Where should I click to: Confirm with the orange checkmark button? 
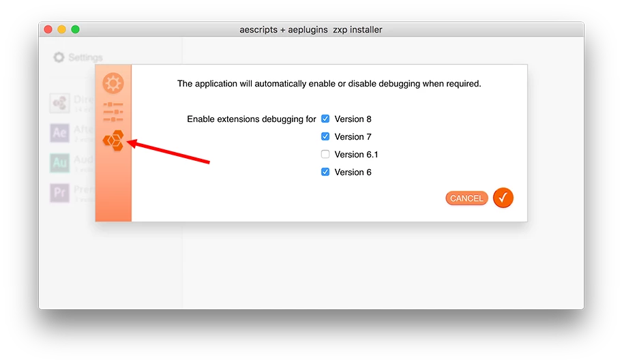503,198
